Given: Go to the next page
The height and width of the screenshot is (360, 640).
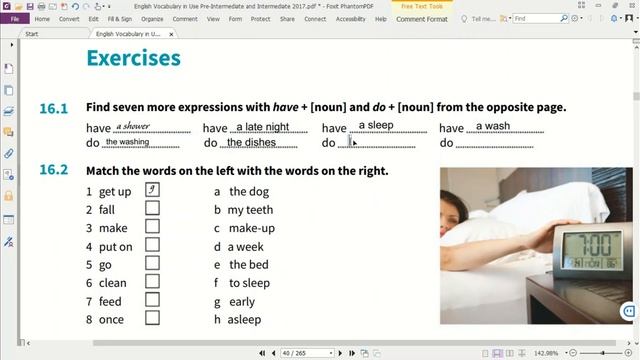Looking at the screenshot, I should tap(340, 353).
